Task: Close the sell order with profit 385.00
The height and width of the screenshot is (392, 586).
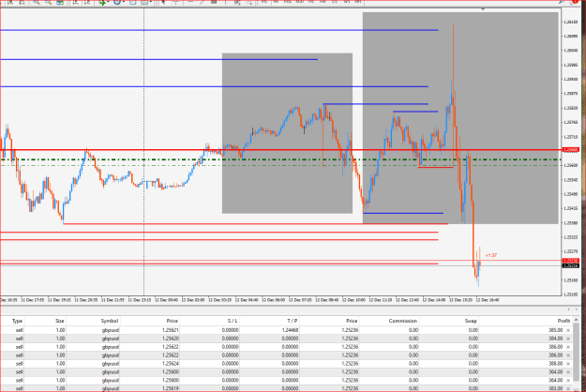Action: 568,330
